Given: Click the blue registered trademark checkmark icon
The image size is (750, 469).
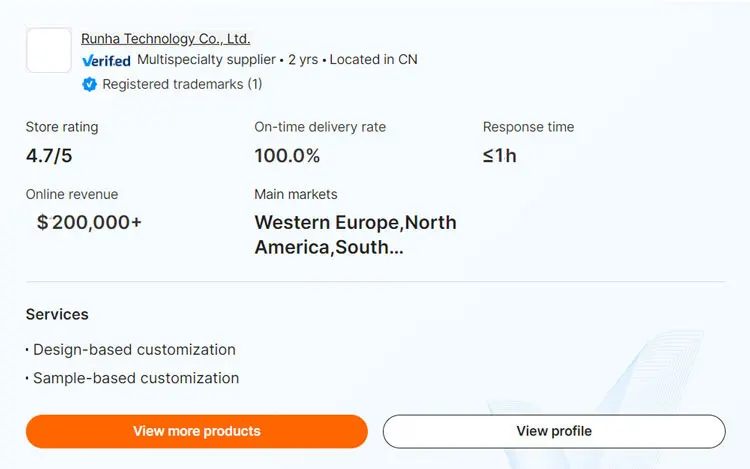Looking at the screenshot, I should click(89, 85).
